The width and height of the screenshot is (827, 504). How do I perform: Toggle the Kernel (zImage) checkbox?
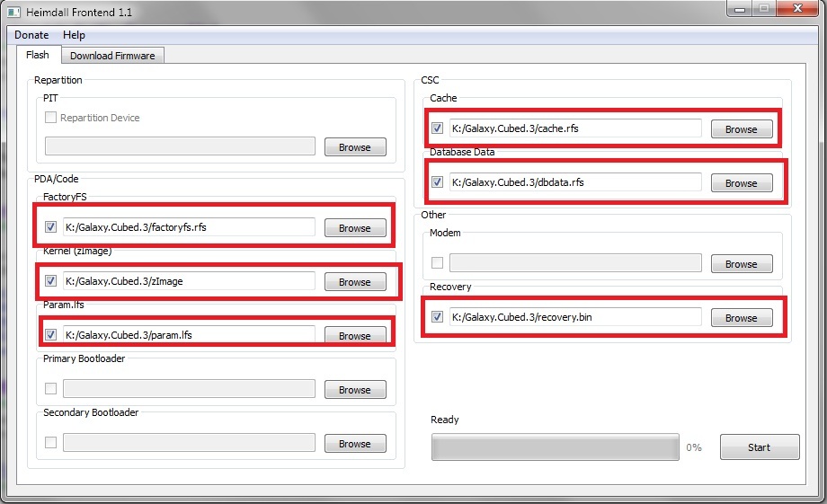coord(51,281)
